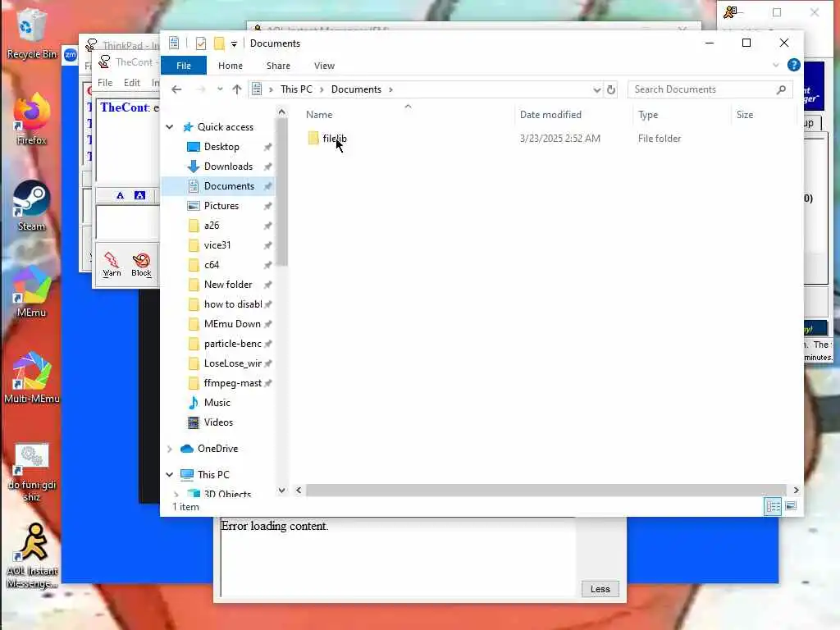Open the Home ribbon tab
Image resolution: width=840 pixels, height=630 pixels.
pos(231,66)
